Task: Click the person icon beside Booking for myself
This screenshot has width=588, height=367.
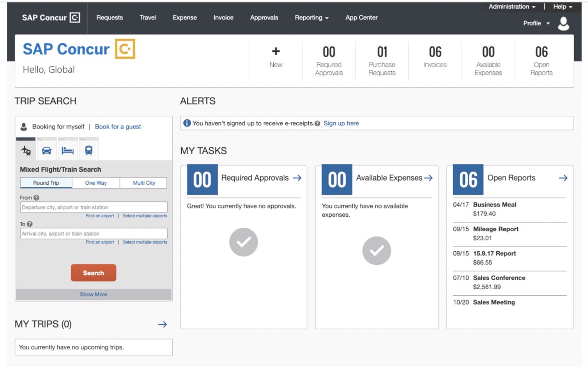Action: (24, 126)
